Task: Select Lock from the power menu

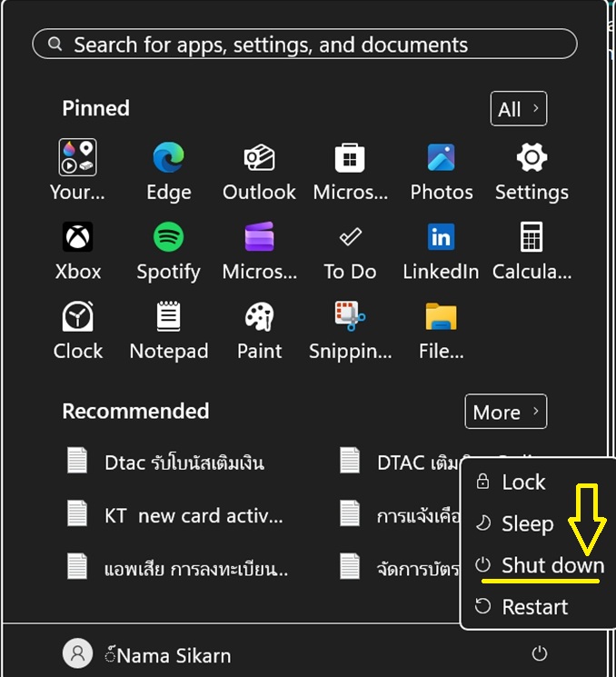Action: tap(511, 482)
